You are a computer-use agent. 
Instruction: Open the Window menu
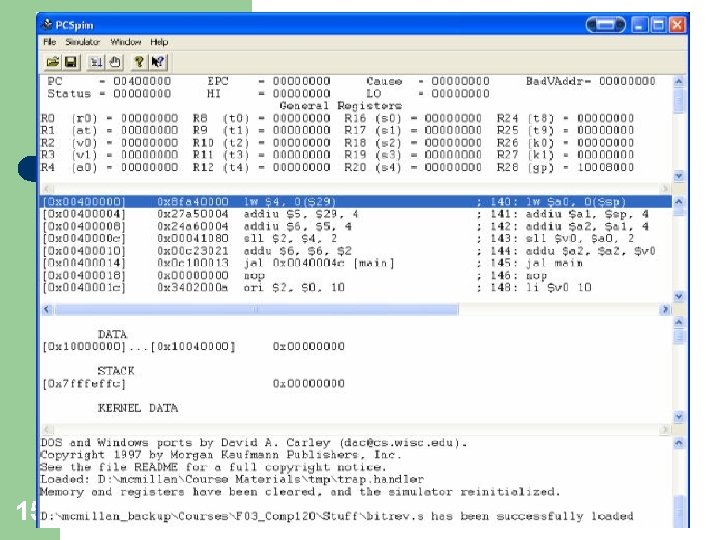[126, 42]
